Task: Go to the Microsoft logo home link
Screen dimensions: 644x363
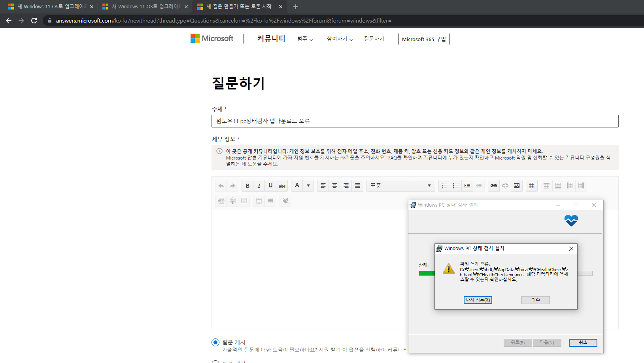Action: 212,38
